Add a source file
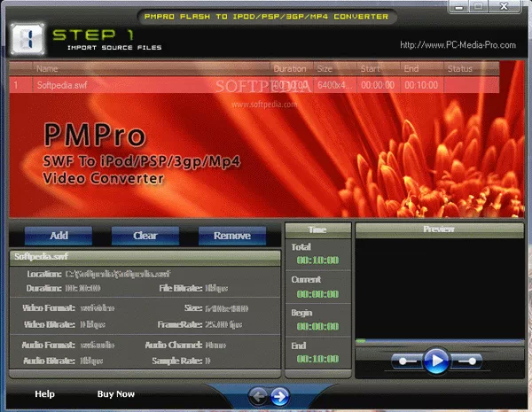 point(59,236)
